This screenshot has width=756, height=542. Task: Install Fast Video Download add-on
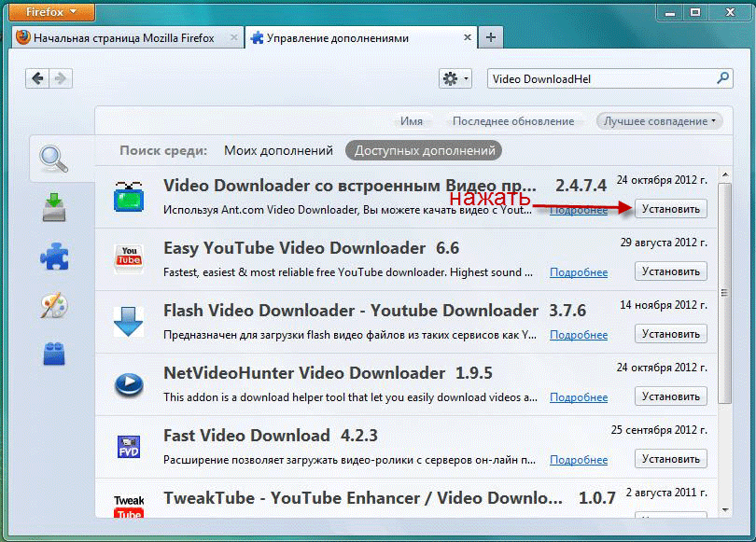(671, 460)
